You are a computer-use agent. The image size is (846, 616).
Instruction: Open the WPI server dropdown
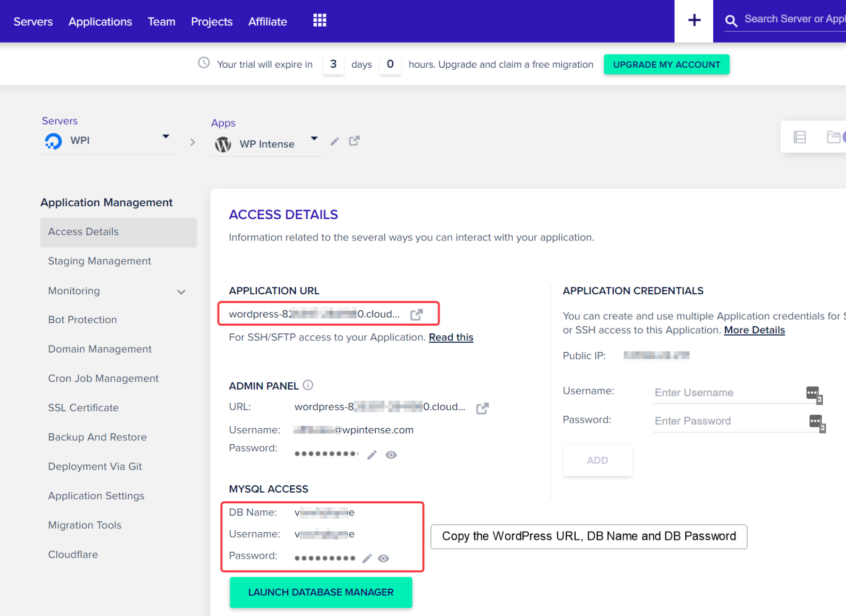[x=166, y=136]
